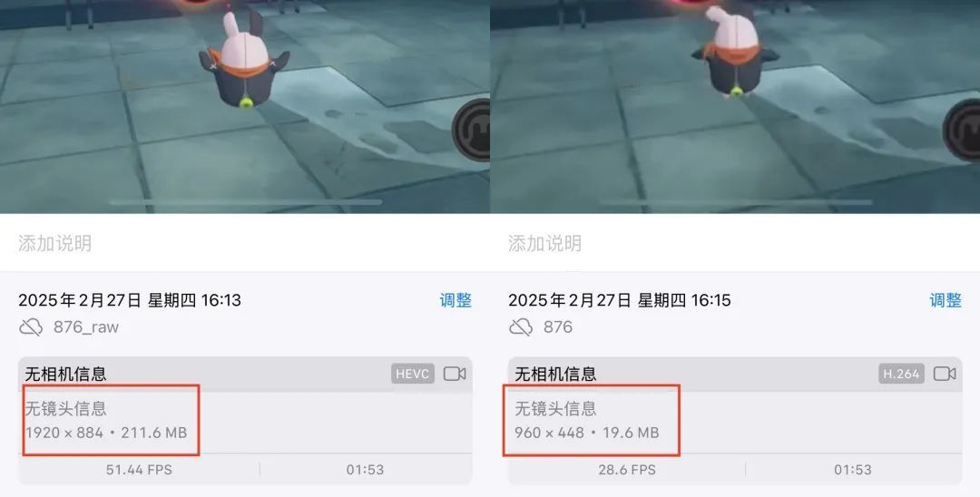Tap the left 添加说明 caption field

click(x=245, y=243)
